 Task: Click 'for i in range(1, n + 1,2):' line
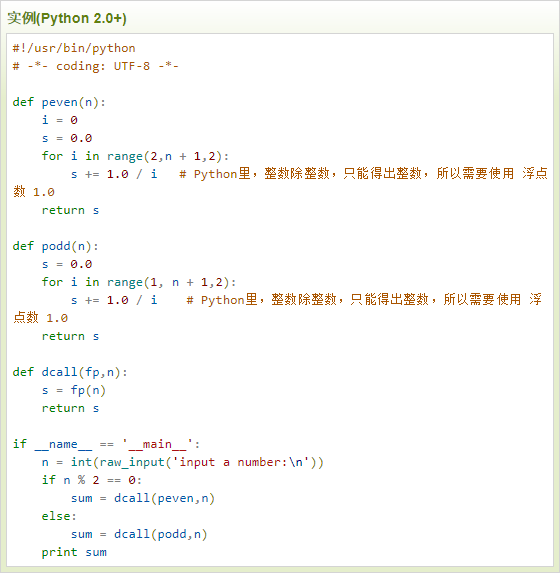pyautogui.click(x=139, y=282)
